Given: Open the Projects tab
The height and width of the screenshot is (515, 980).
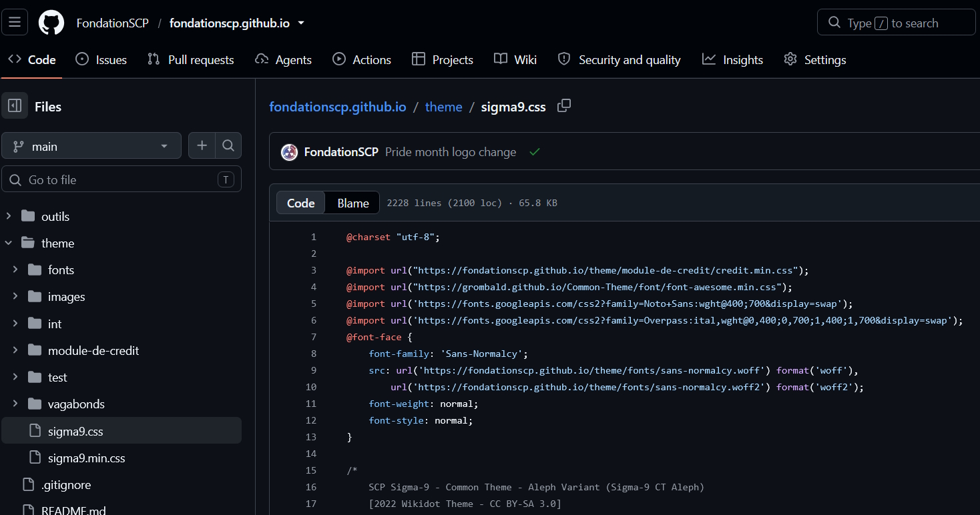Looking at the screenshot, I should (x=443, y=59).
